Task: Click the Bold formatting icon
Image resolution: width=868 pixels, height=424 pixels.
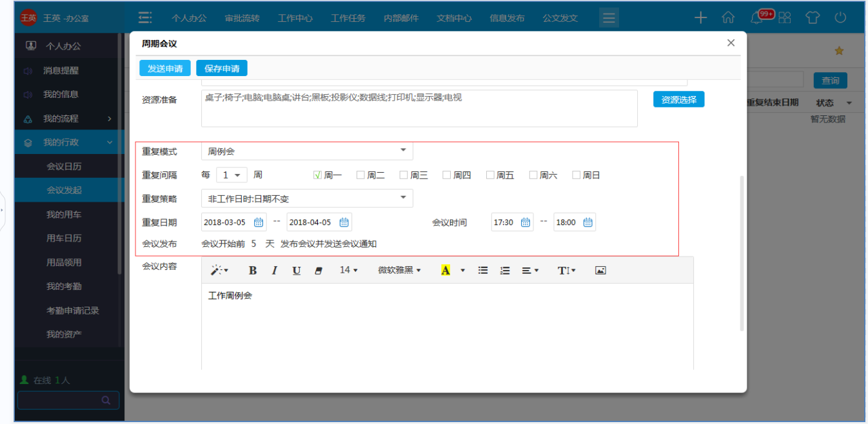Action: [253, 271]
